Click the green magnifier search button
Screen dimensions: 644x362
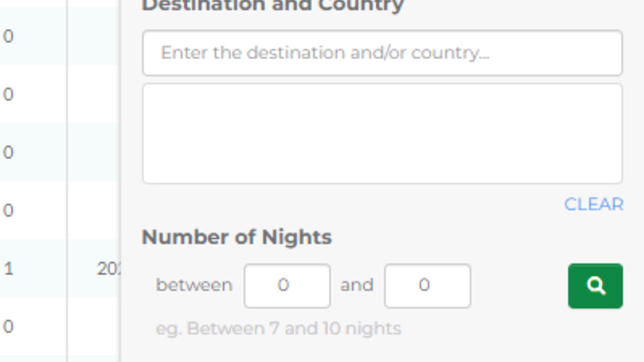595,286
